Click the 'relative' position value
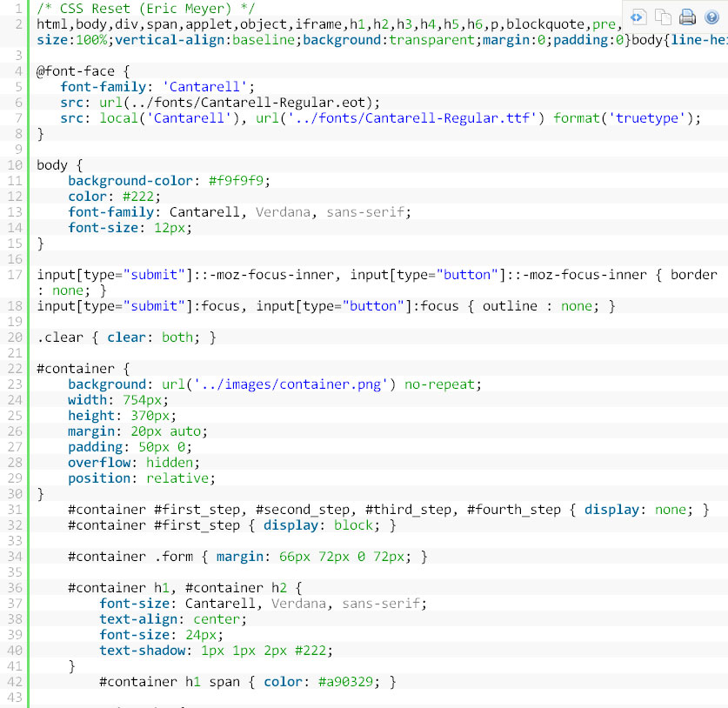 [x=177, y=478]
